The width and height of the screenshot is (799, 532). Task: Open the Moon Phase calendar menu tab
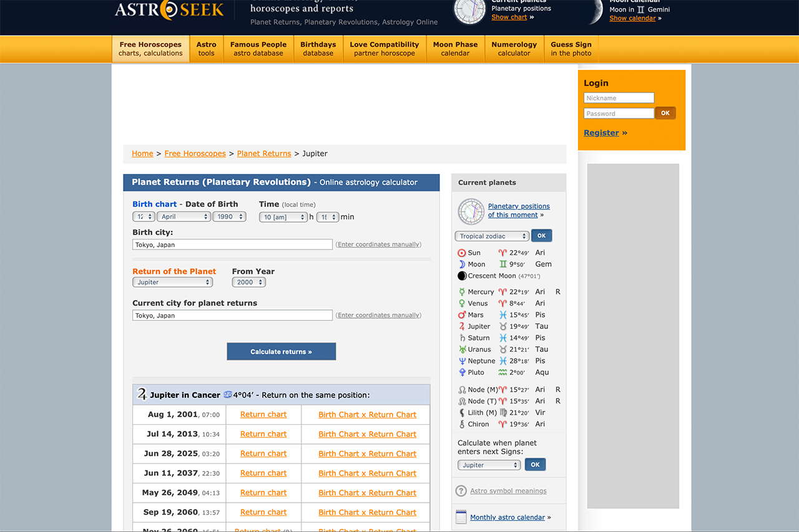click(455, 49)
